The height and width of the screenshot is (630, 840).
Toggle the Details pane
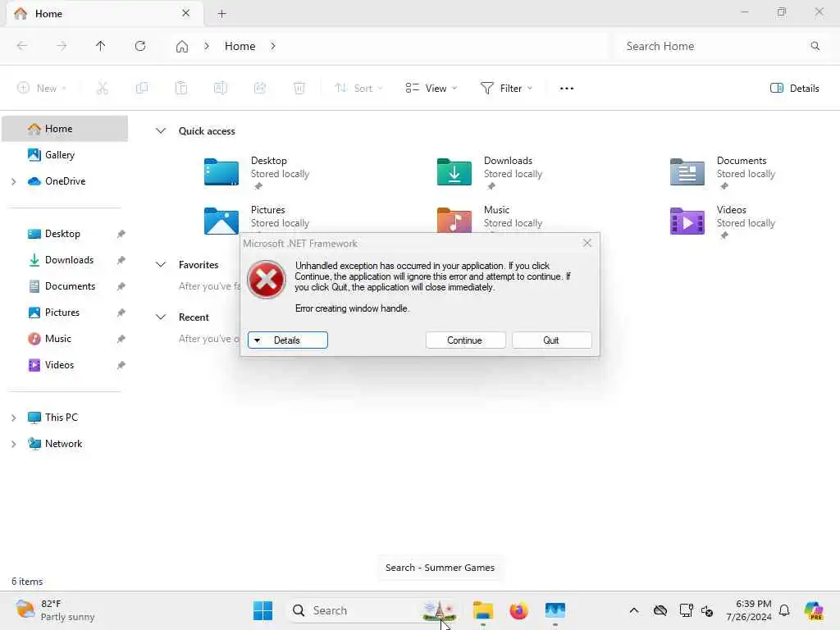(794, 89)
